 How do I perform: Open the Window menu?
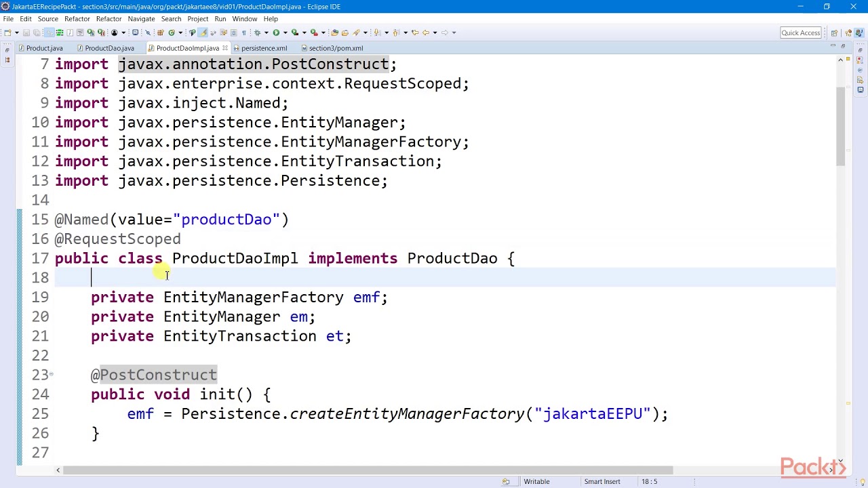244,19
